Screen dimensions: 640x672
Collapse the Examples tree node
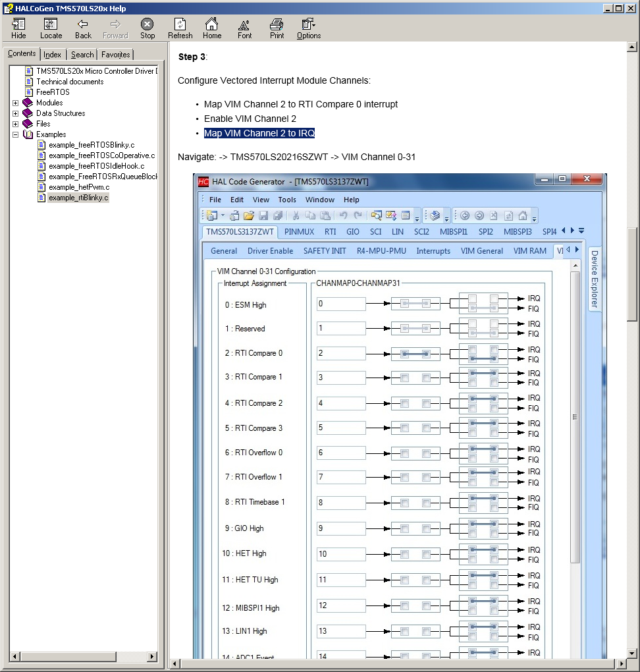[15, 134]
